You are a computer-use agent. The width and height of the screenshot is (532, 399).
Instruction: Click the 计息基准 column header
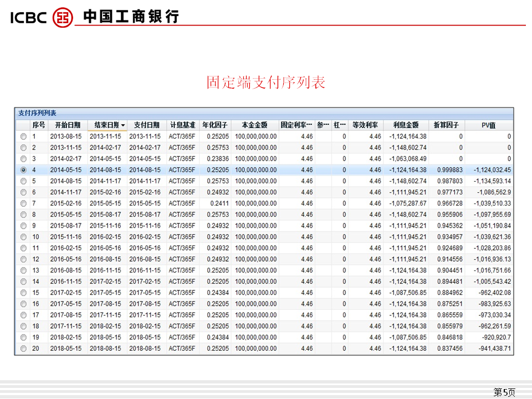pyautogui.click(x=182, y=125)
